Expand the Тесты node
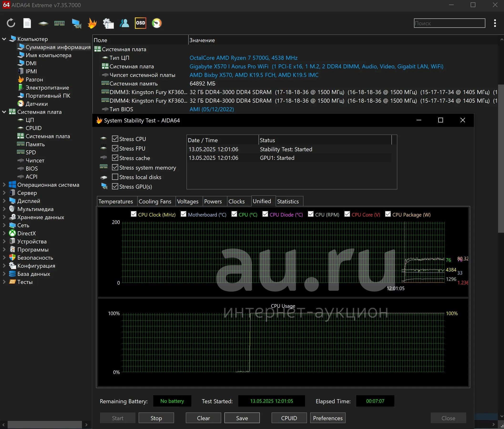 point(4,282)
